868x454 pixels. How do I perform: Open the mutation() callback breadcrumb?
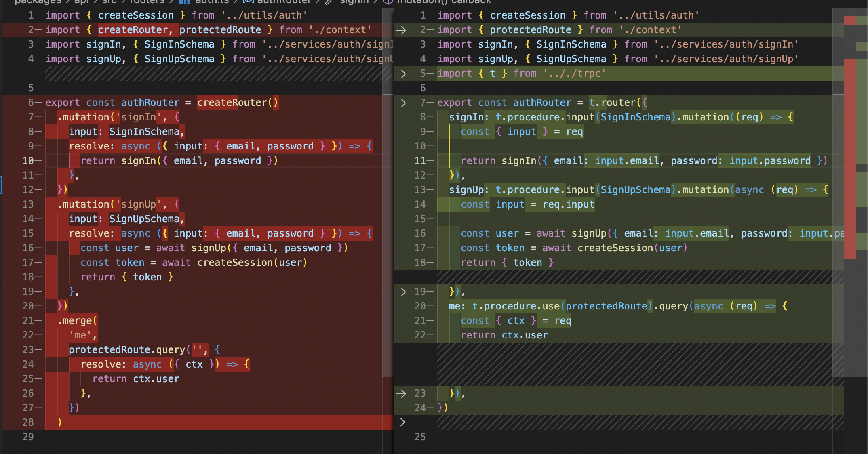(444, 2)
